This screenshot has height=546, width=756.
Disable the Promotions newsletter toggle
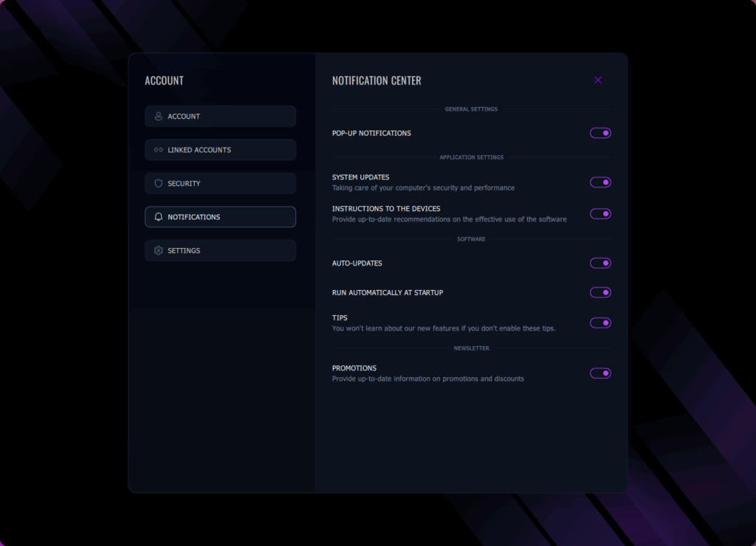click(x=600, y=373)
